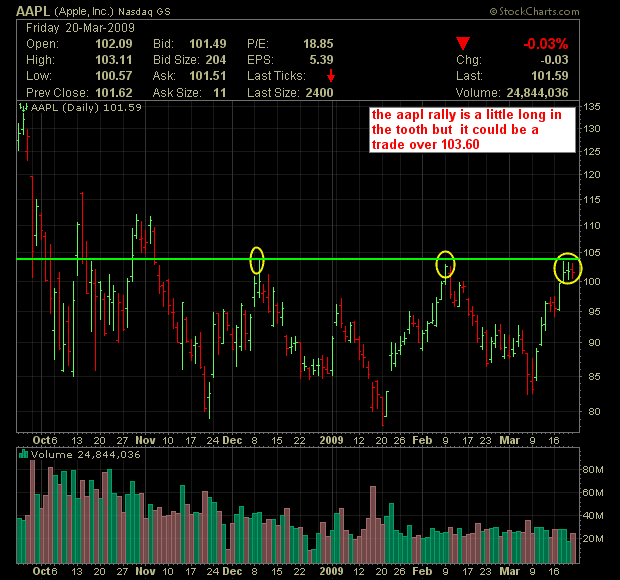Click the 95 price axis label
This screenshot has width=620, height=580.
pyautogui.click(x=594, y=312)
